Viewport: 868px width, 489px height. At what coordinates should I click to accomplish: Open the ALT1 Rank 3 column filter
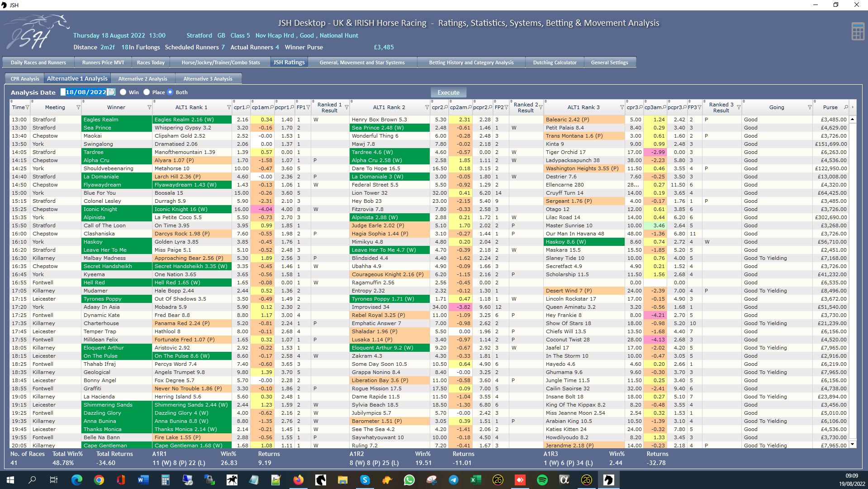click(622, 107)
